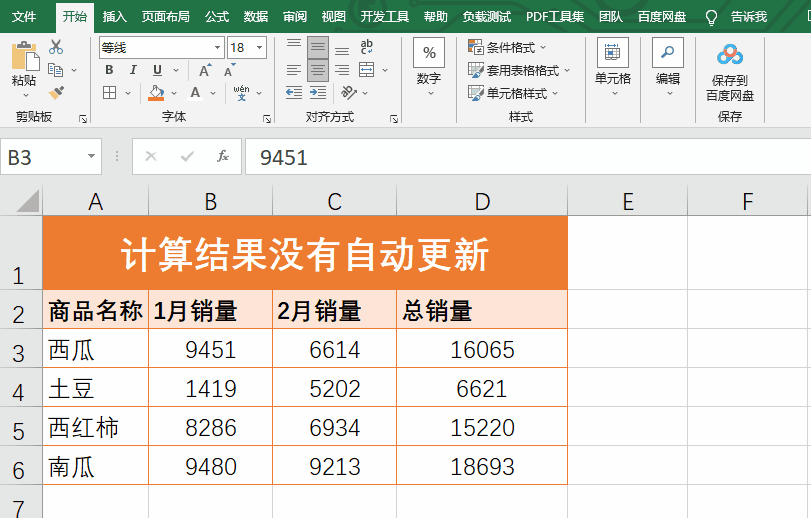Toggle Wrap Text icon
The height and width of the screenshot is (518, 811).
click(367, 47)
